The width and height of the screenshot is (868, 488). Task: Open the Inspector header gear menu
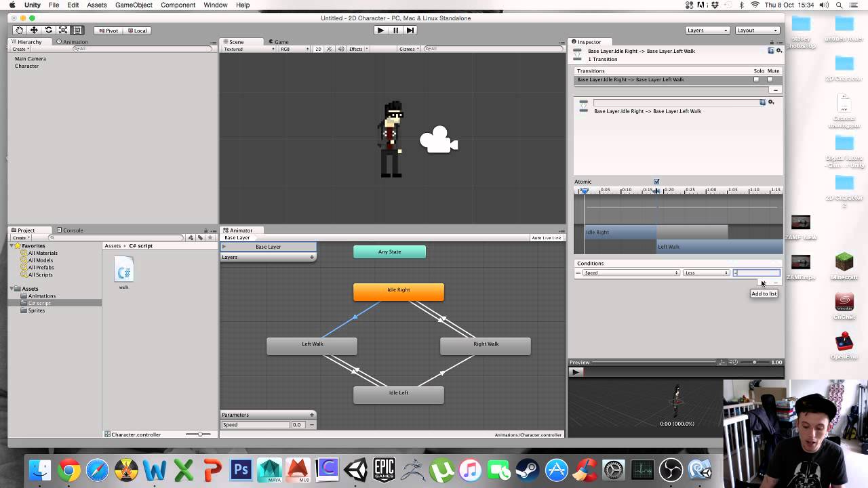click(x=779, y=51)
